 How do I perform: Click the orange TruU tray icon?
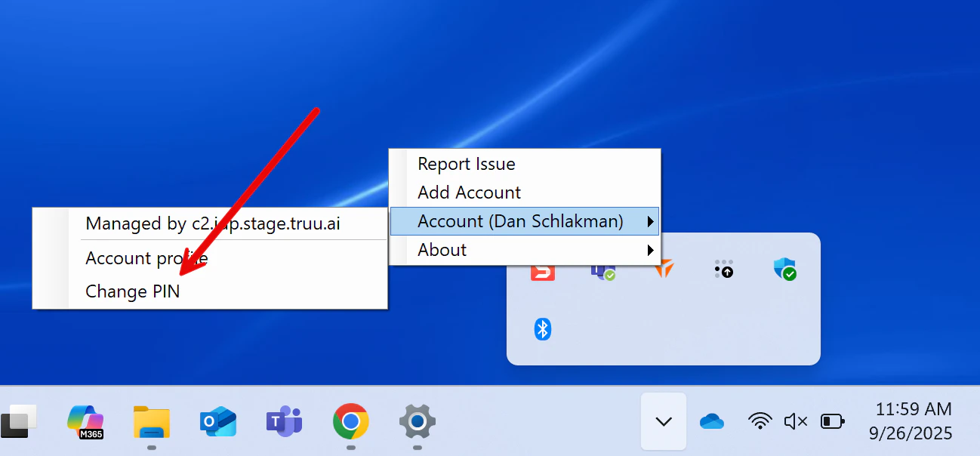tap(664, 269)
